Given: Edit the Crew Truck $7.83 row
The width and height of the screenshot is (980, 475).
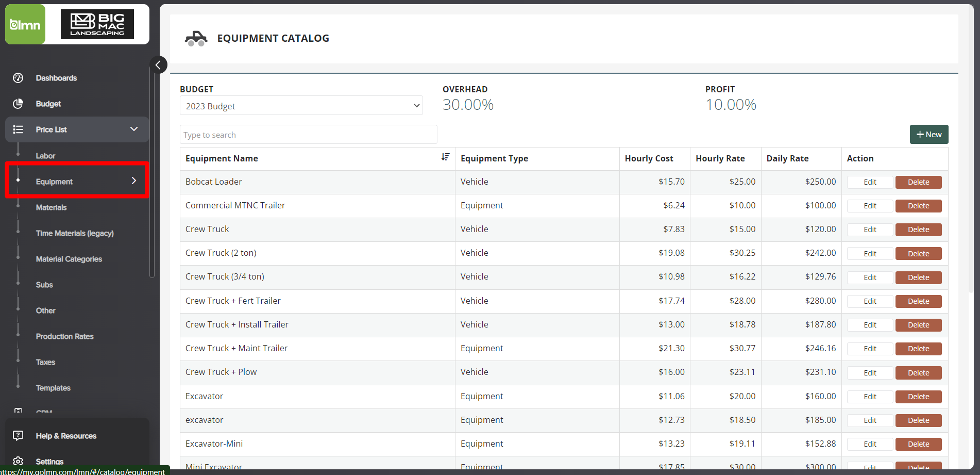Looking at the screenshot, I should point(870,230).
